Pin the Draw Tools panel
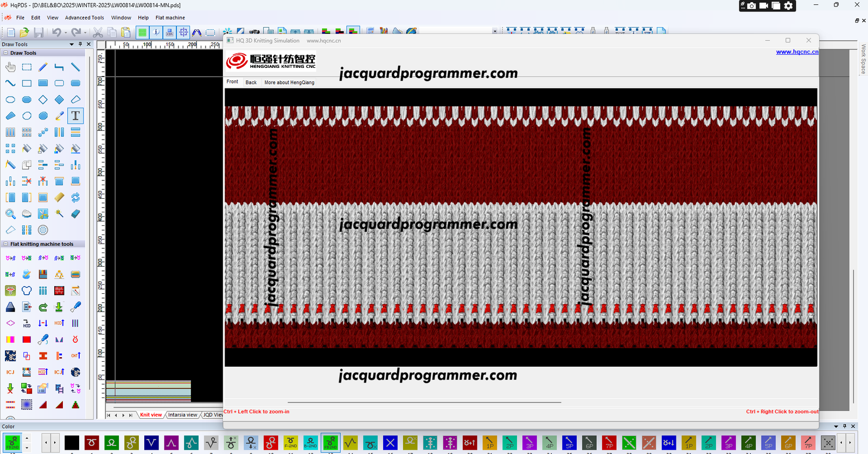 [80, 44]
